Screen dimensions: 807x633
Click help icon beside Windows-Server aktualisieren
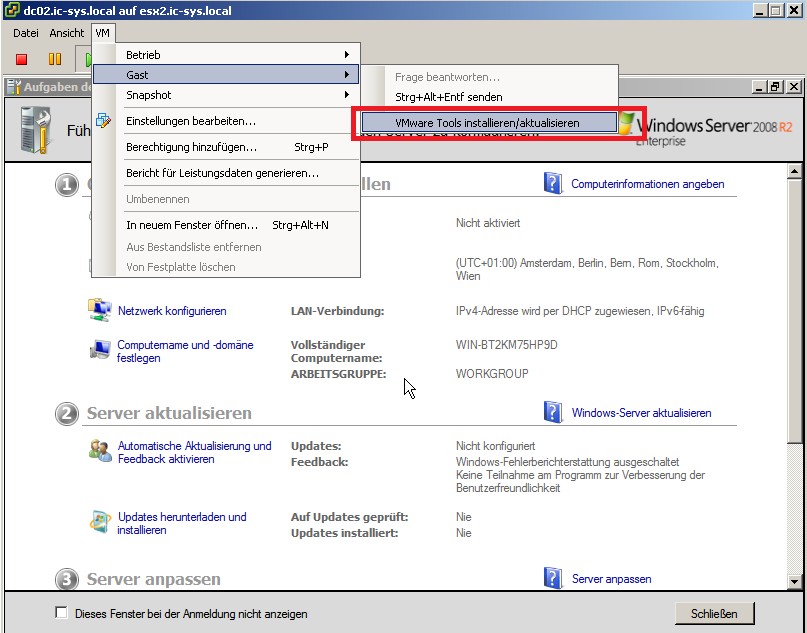pyautogui.click(x=553, y=412)
